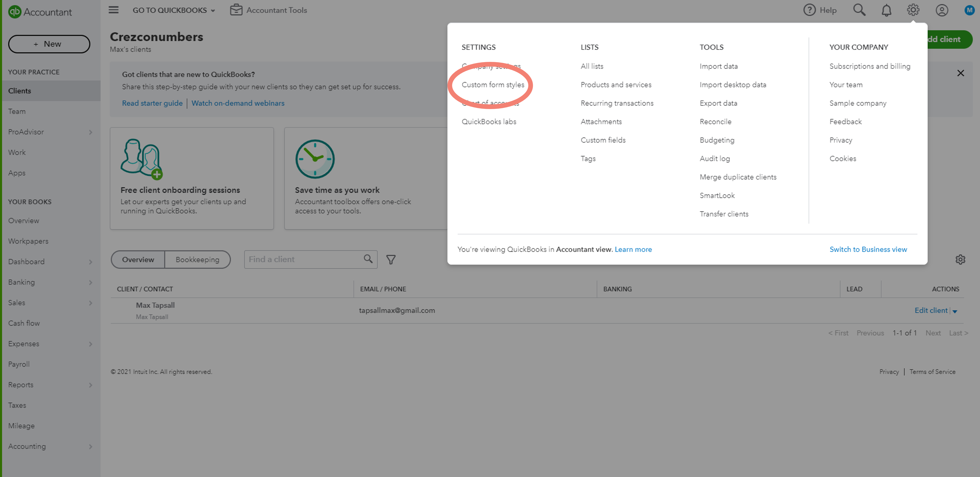Open Sample company
The width and height of the screenshot is (980, 477).
click(857, 103)
